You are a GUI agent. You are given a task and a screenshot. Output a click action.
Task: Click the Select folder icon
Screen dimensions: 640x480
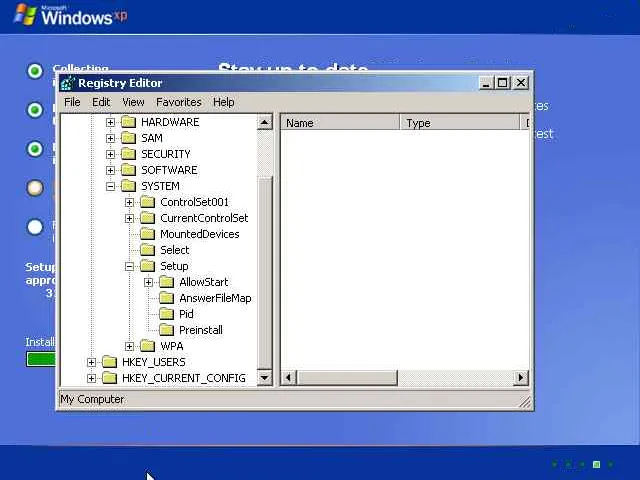[148, 250]
